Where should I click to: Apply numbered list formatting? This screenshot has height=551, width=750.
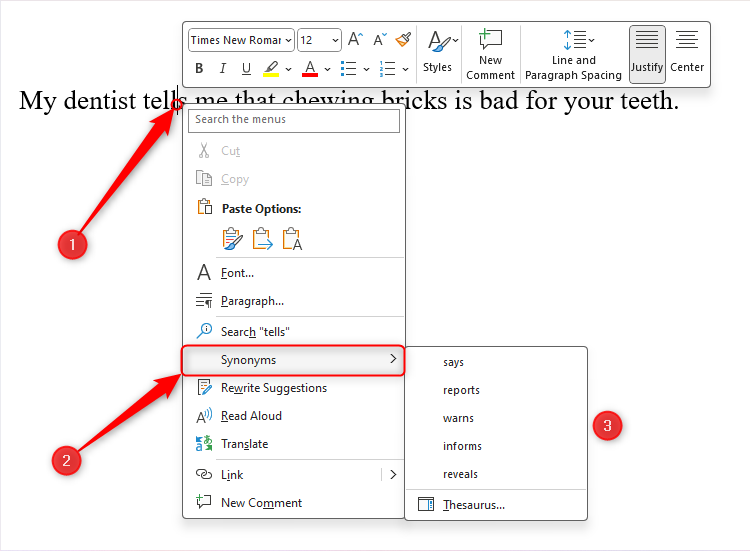(387, 68)
